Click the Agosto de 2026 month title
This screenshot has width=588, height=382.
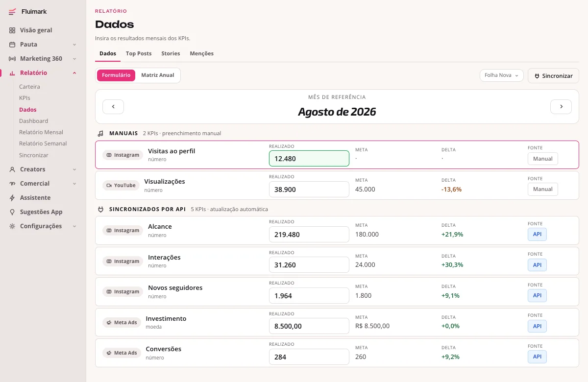337,112
